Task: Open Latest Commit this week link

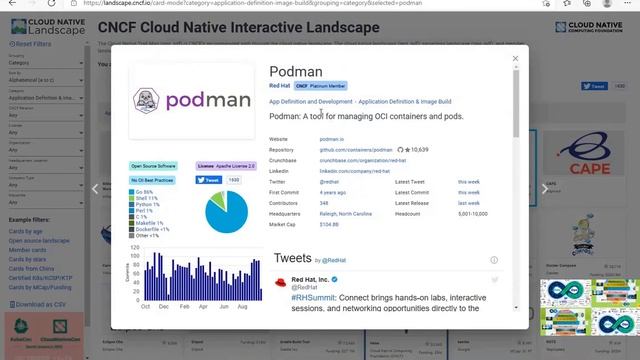Action: coord(469,192)
